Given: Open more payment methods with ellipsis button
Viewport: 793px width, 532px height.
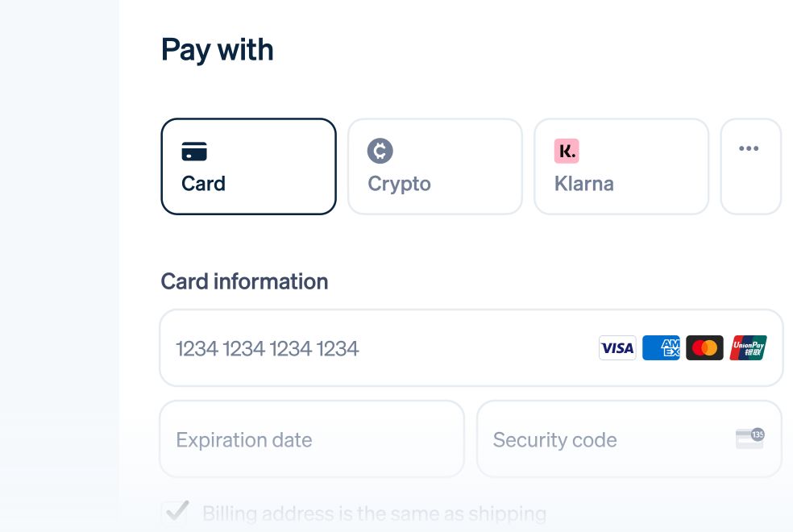Looking at the screenshot, I should pos(751,166).
